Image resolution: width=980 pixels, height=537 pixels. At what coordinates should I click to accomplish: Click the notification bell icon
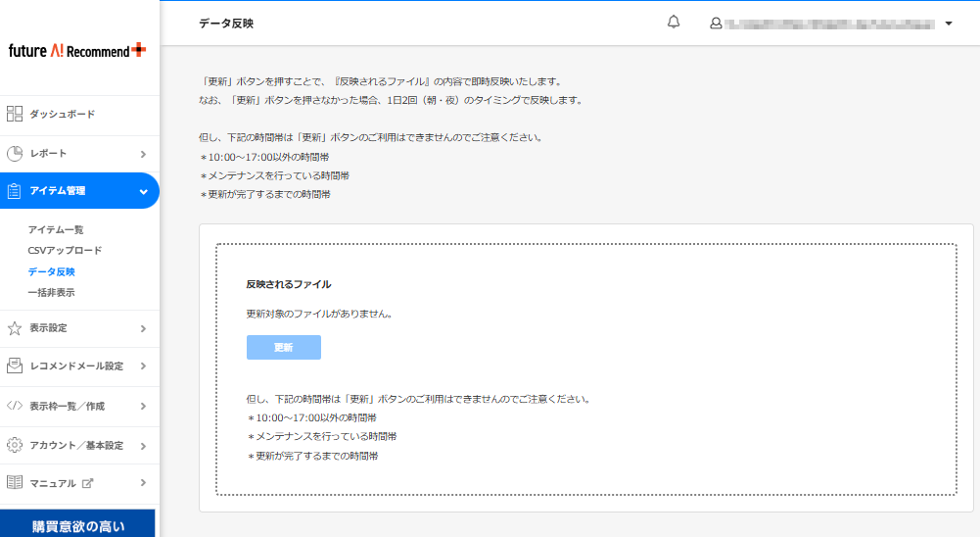click(674, 23)
